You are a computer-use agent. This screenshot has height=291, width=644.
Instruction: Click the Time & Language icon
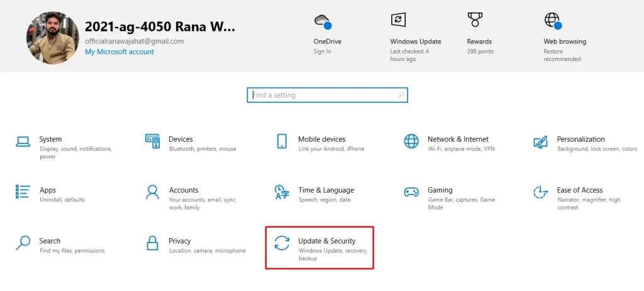pos(282,191)
